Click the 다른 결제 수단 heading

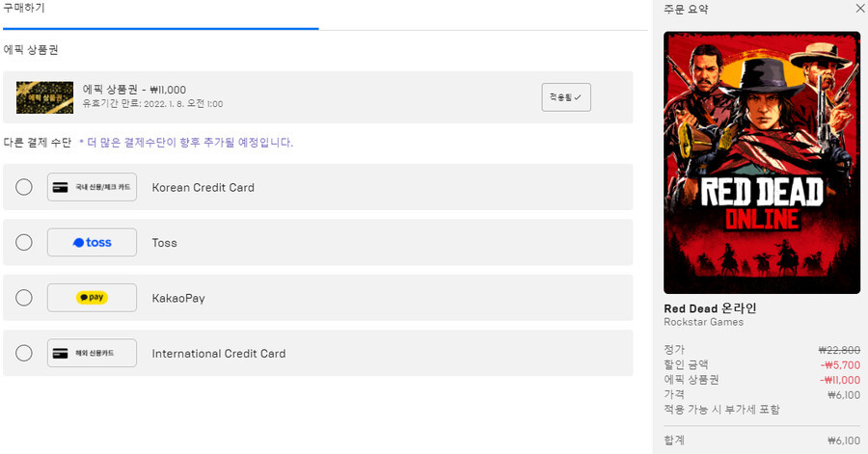(38, 143)
